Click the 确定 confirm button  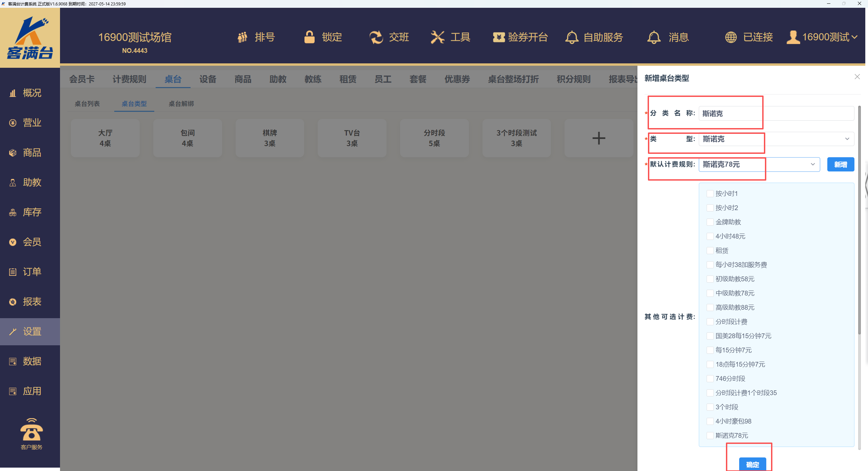[x=752, y=464]
